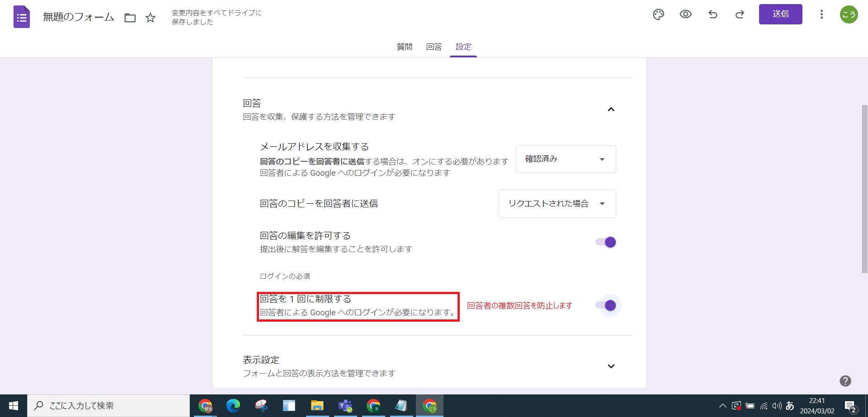Star the 無題のフォーム form
The image size is (868, 417).
click(150, 18)
